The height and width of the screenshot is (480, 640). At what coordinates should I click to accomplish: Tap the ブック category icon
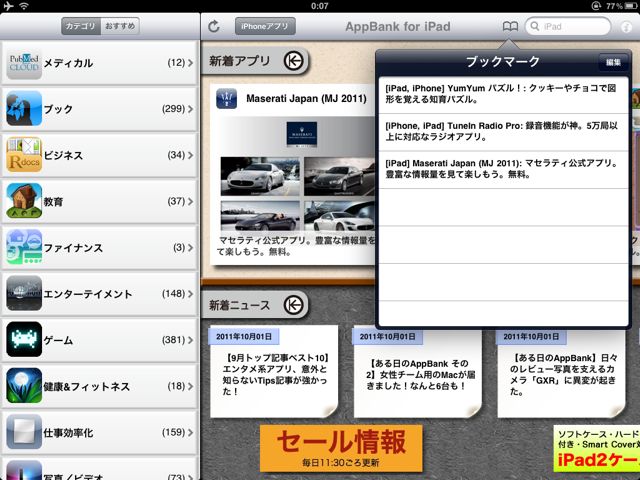coord(24,109)
